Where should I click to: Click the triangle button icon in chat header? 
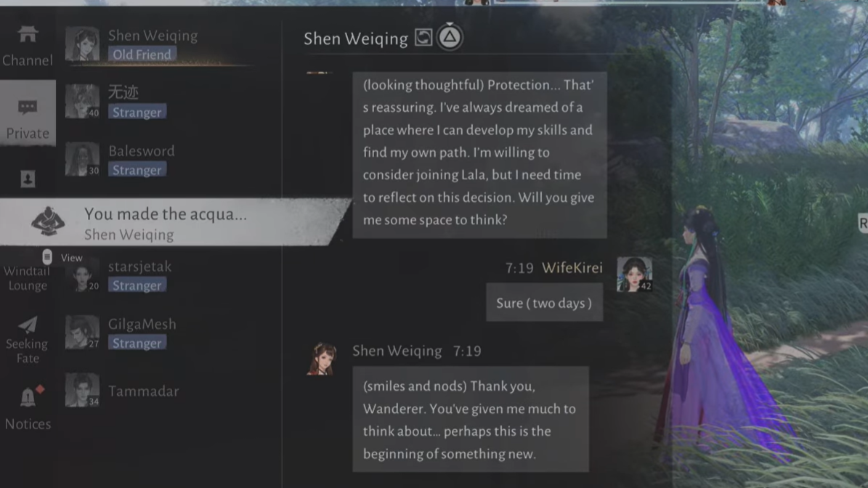[450, 37]
